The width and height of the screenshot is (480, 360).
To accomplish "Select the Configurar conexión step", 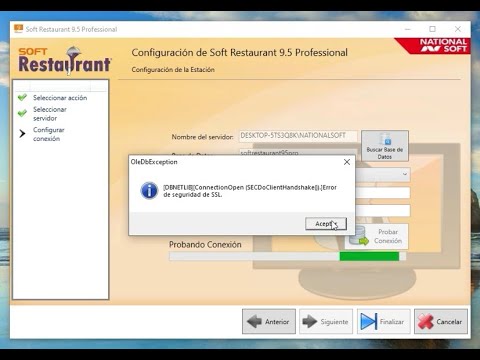I will point(49,134).
